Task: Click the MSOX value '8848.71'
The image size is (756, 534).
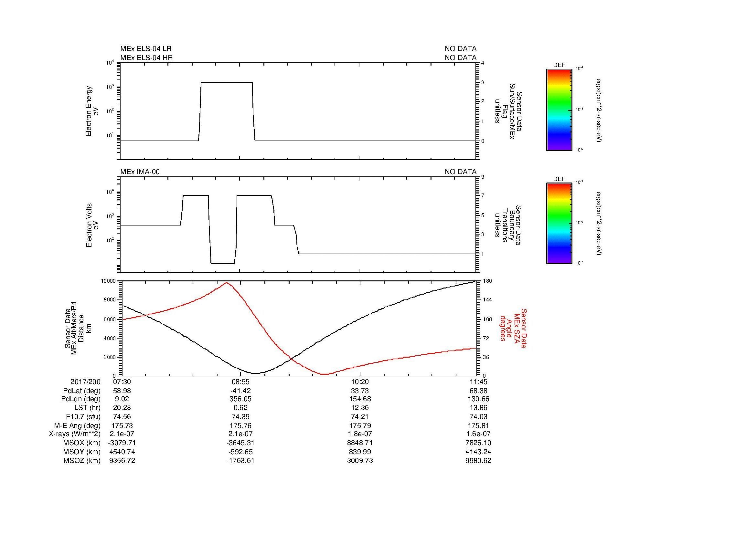Action: click(360, 443)
